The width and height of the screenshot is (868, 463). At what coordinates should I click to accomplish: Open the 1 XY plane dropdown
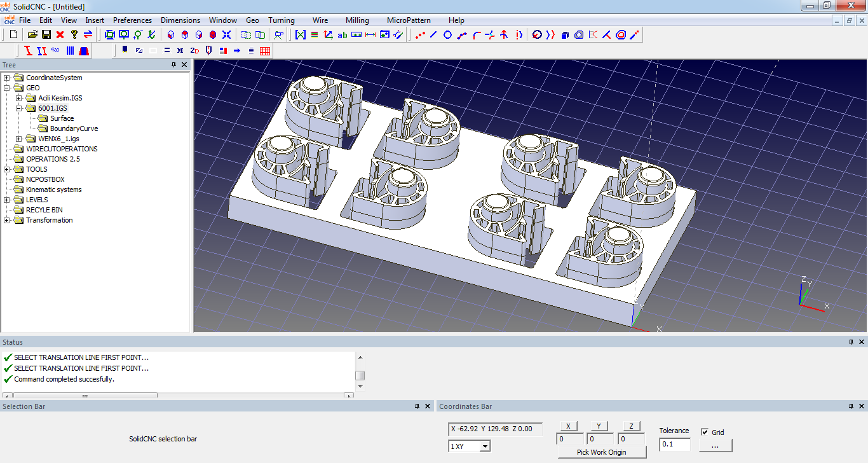[x=485, y=446]
